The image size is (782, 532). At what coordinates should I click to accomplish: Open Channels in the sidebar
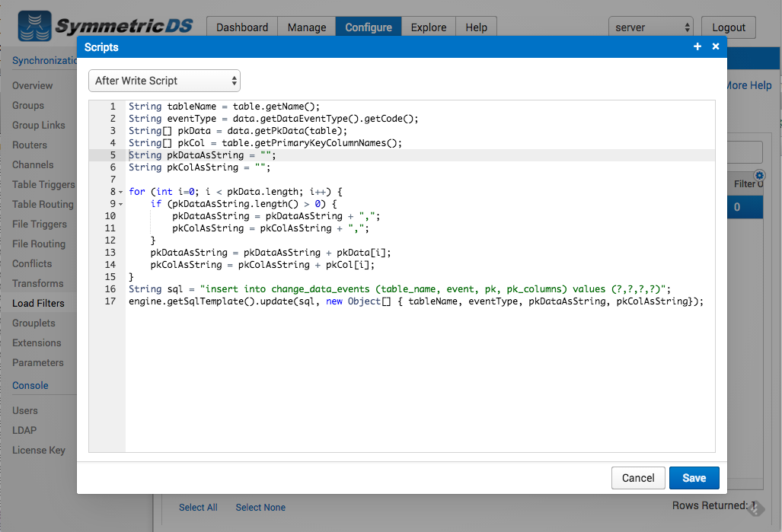(33, 164)
